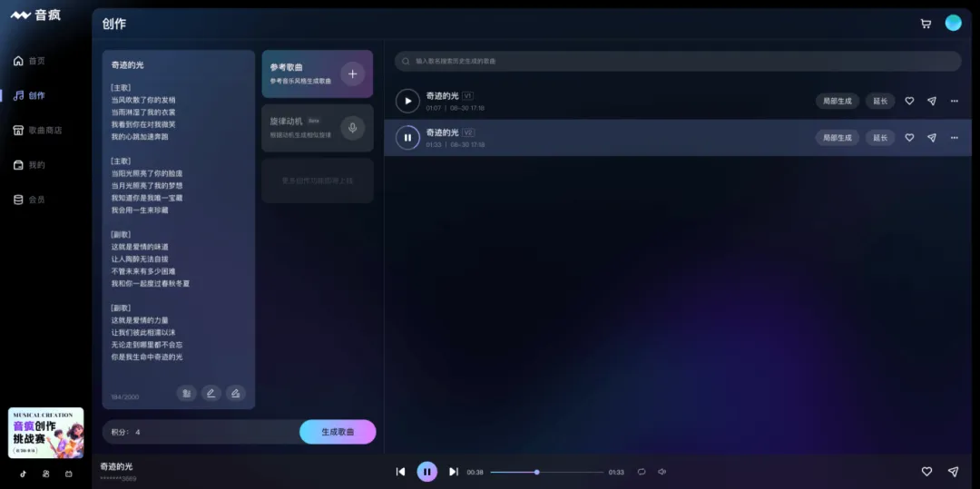The height and width of the screenshot is (489, 980).
Task: Click the plus icon on 参考歌曲 card
Action: click(x=353, y=73)
